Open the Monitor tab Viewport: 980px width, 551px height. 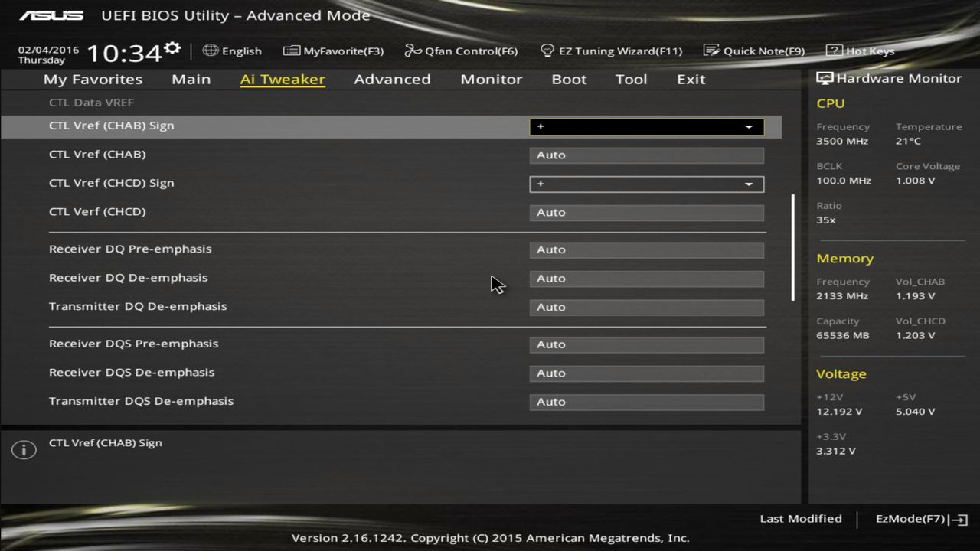(491, 79)
